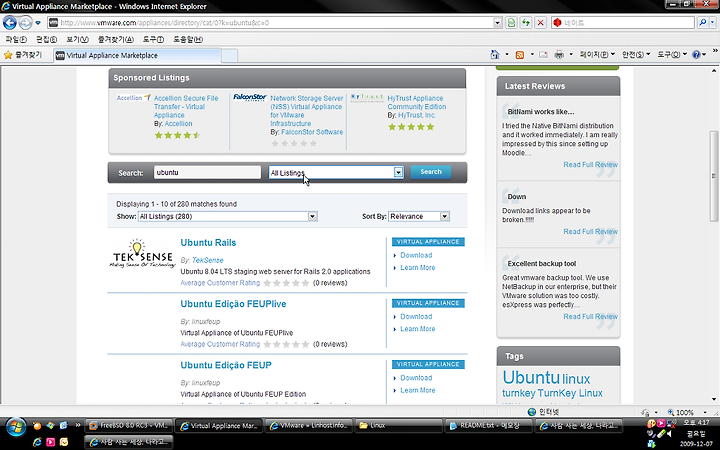720x450 pixels.
Task: Click the Accellion logo in Sponsored Listings
Action: [x=133, y=98]
